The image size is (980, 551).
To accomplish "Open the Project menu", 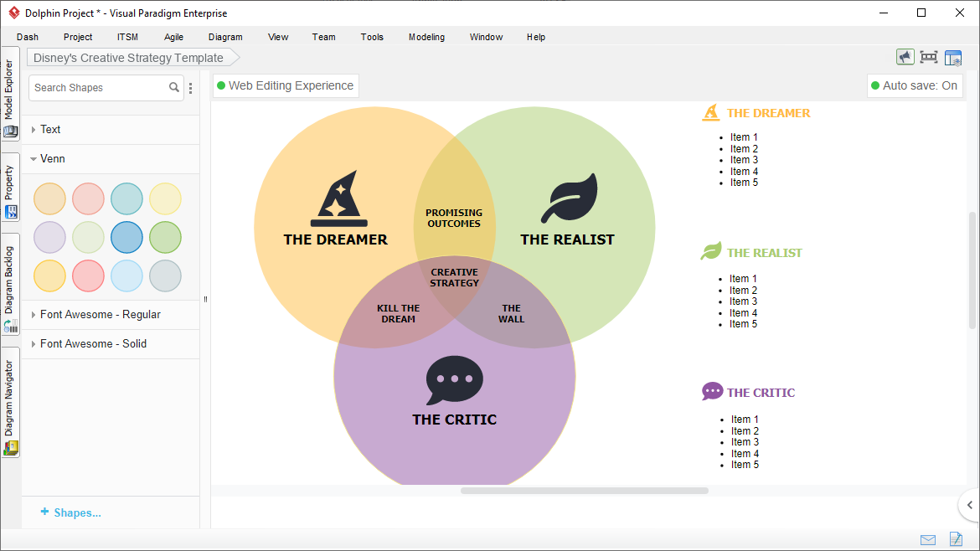I will [x=78, y=37].
